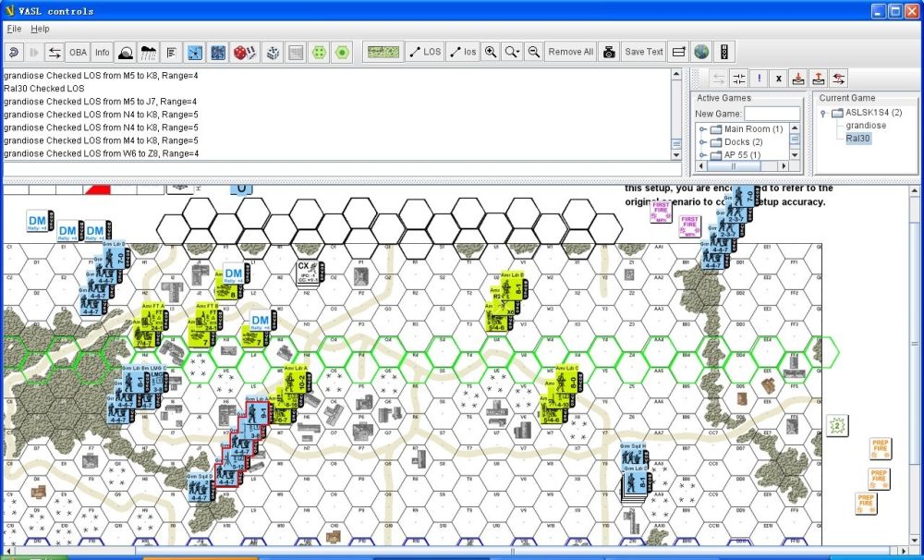Viewport: 924px width, 560px height.
Task: Click the red crossed arrows server icon
Action: click(x=838, y=79)
